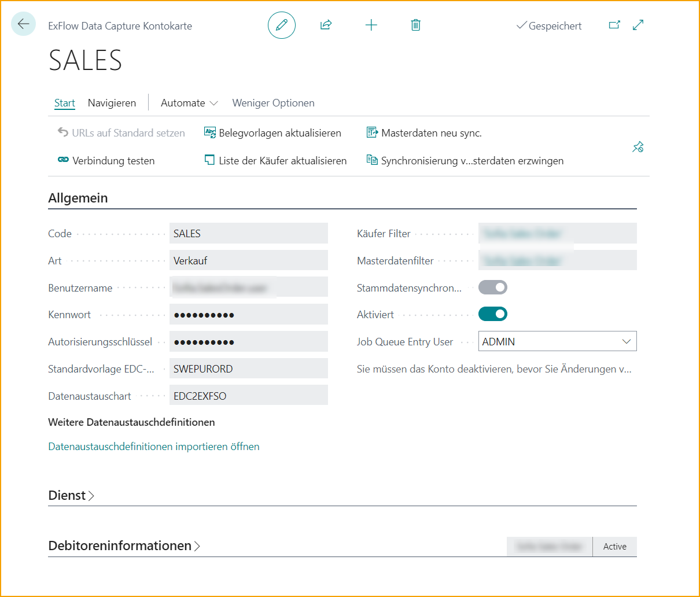Expand to full screen via arrows icon
The height and width of the screenshot is (597, 700).
pos(638,25)
